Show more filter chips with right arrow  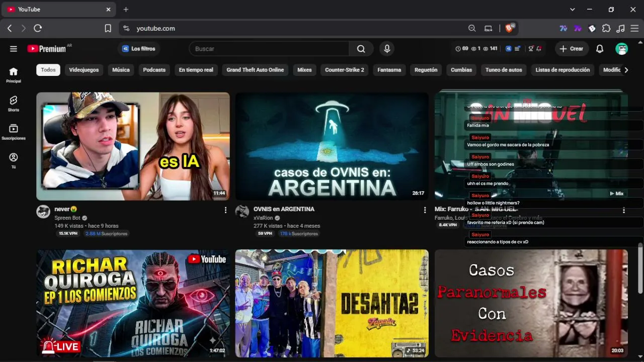[x=626, y=70]
